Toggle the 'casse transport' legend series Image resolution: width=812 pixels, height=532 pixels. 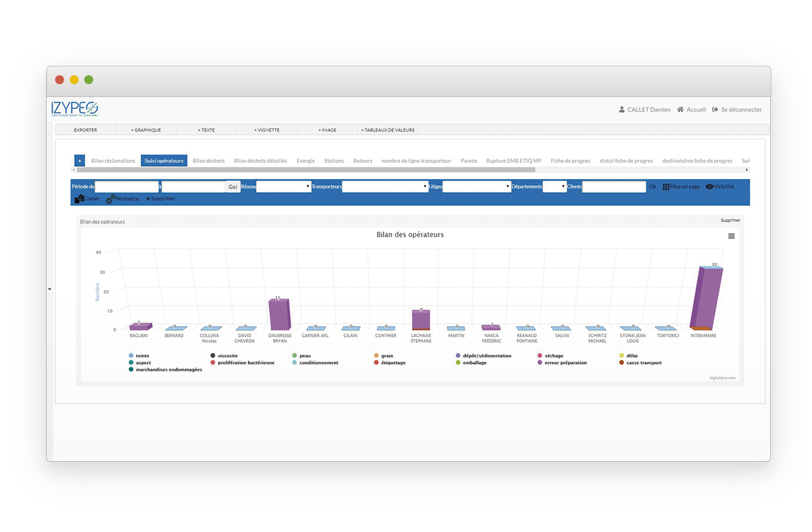[x=644, y=362]
